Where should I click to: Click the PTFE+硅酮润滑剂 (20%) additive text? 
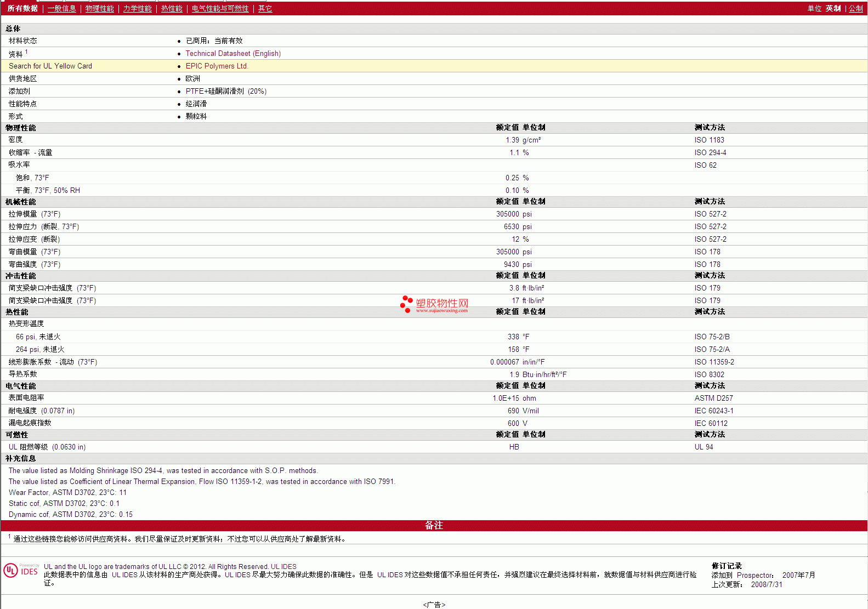(226, 92)
